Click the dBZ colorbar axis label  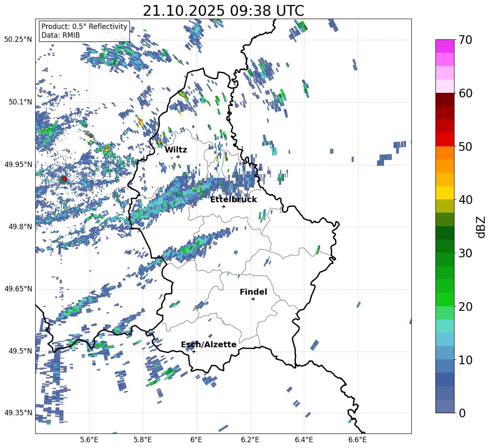pos(481,227)
